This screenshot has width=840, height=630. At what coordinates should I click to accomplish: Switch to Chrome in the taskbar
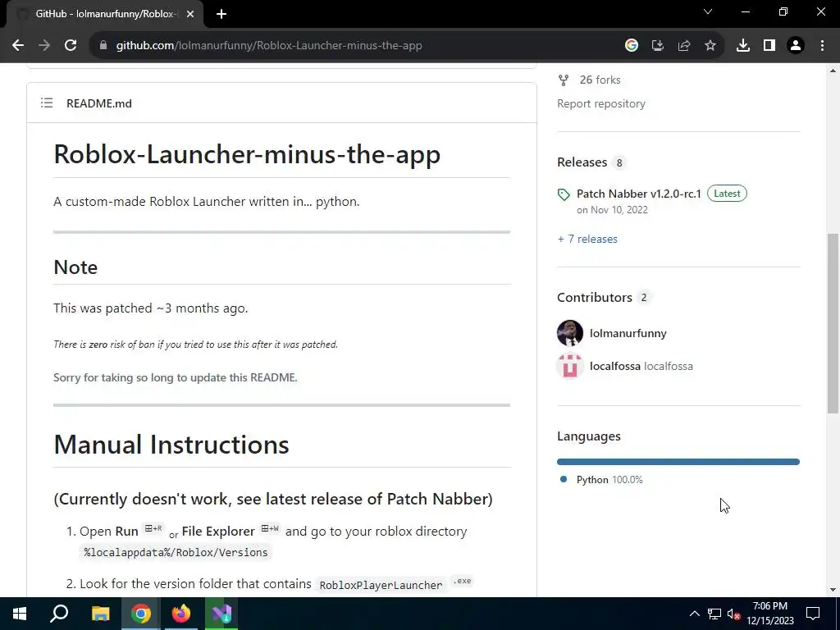click(141, 614)
